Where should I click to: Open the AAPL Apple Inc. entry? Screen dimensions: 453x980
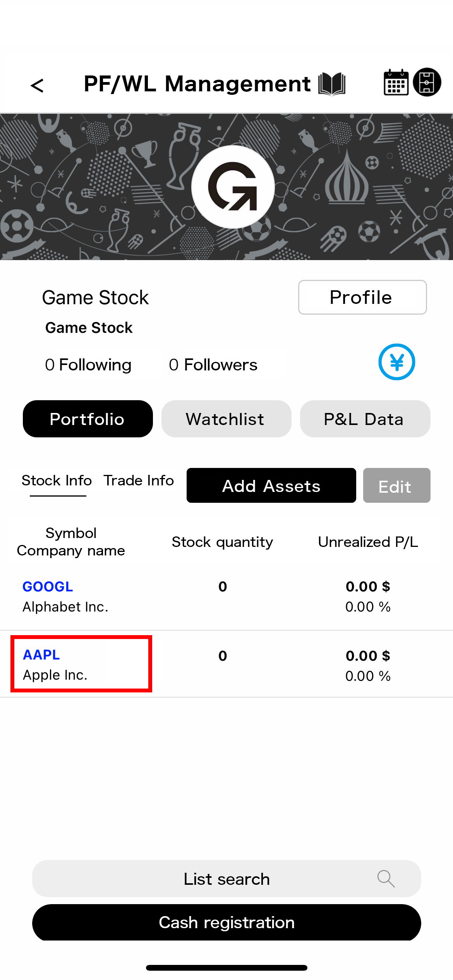pos(81,664)
